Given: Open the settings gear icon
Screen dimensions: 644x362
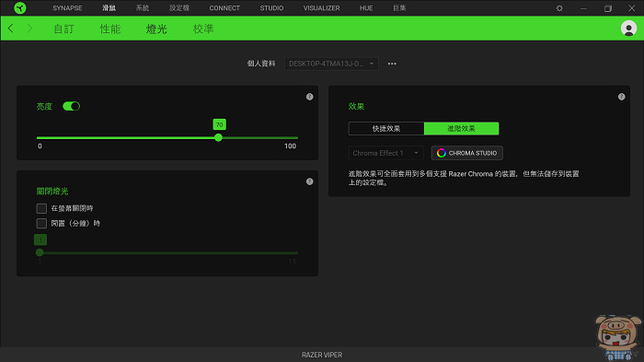Looking at the screenshot, I should (559, 8).
